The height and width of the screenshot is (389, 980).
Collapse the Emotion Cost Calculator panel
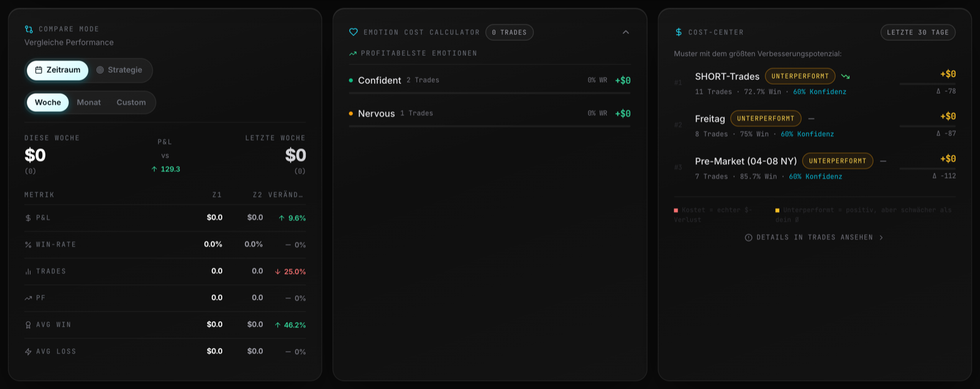625,32
